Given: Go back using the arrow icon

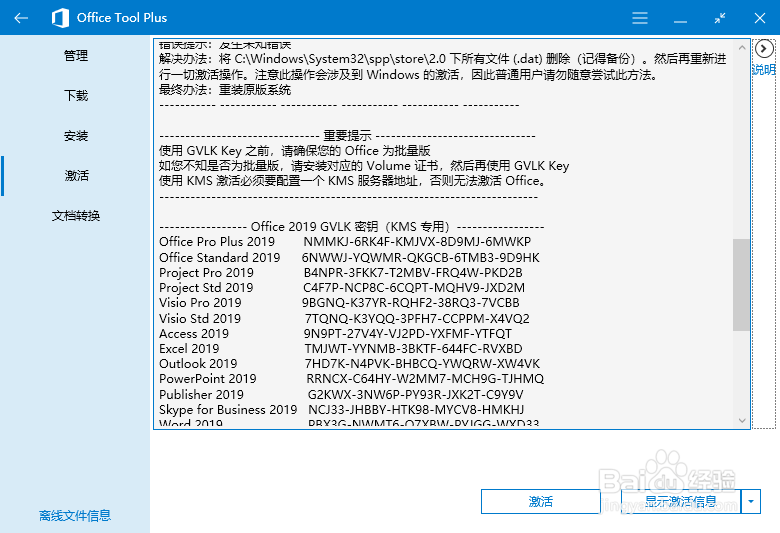Looking at the screenshot, I should click(21, 18).
